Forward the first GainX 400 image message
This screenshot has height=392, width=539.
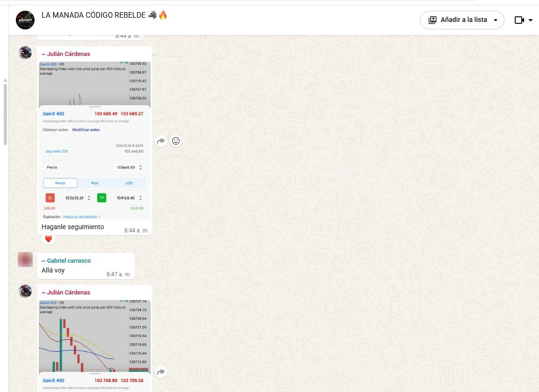(x=161, y=141)
